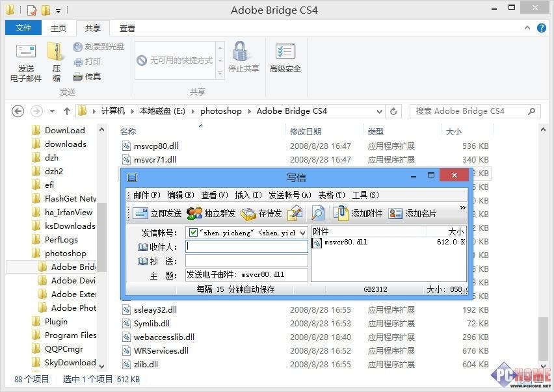The width and height of the screenshot is (554, 392).
Task: Click the 主题 subject input field
Action: [x=246, y=275]
